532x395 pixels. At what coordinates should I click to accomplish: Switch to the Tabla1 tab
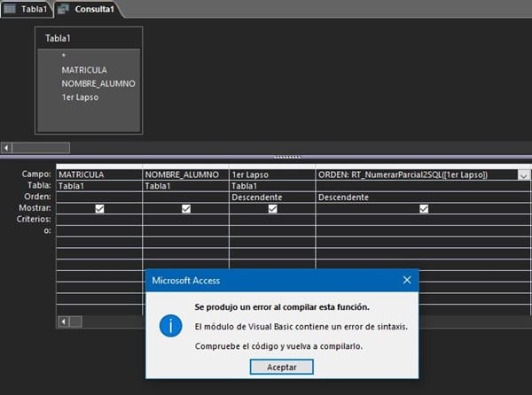pos(27,9)
